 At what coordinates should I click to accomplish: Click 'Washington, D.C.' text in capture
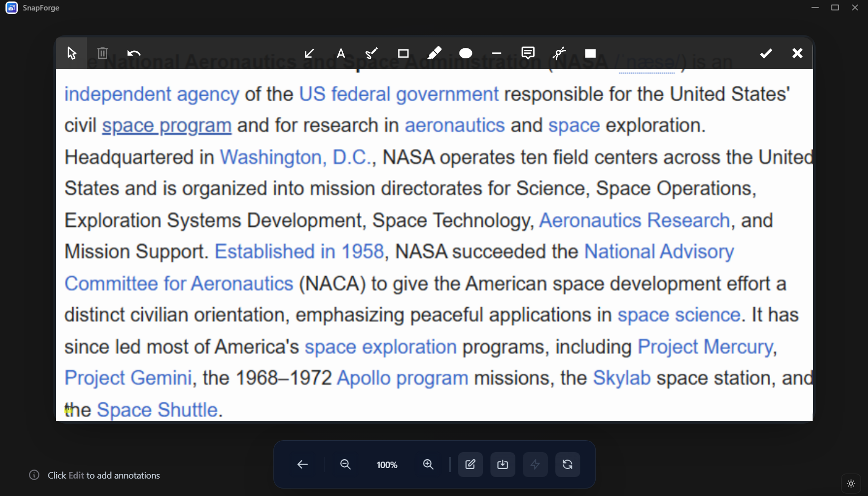point(296,158)
